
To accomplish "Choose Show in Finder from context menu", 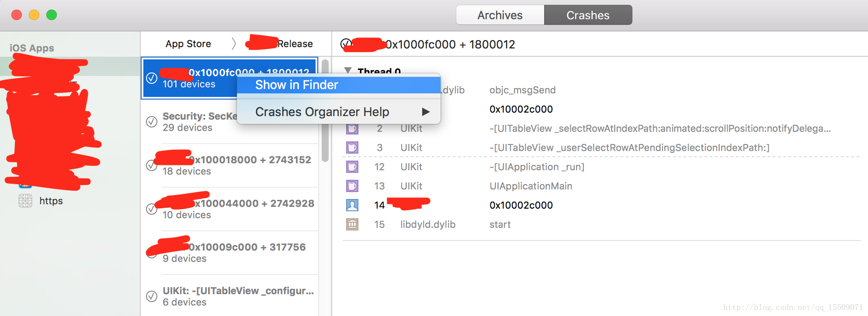I will pos(339,85).
